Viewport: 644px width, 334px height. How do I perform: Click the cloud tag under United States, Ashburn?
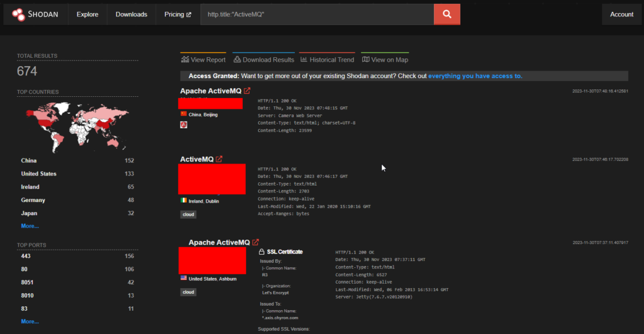point(188,292)
